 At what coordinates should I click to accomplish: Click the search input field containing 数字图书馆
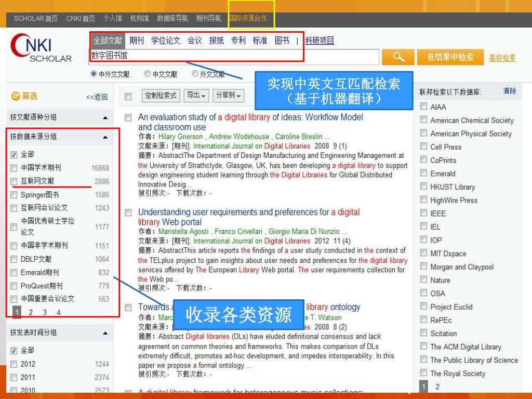click(234, 56)
